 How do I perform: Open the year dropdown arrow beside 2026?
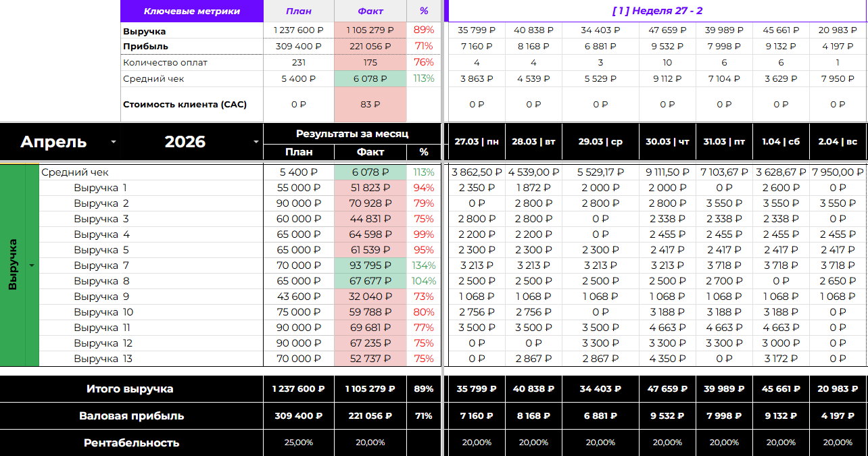pos(256,142)
